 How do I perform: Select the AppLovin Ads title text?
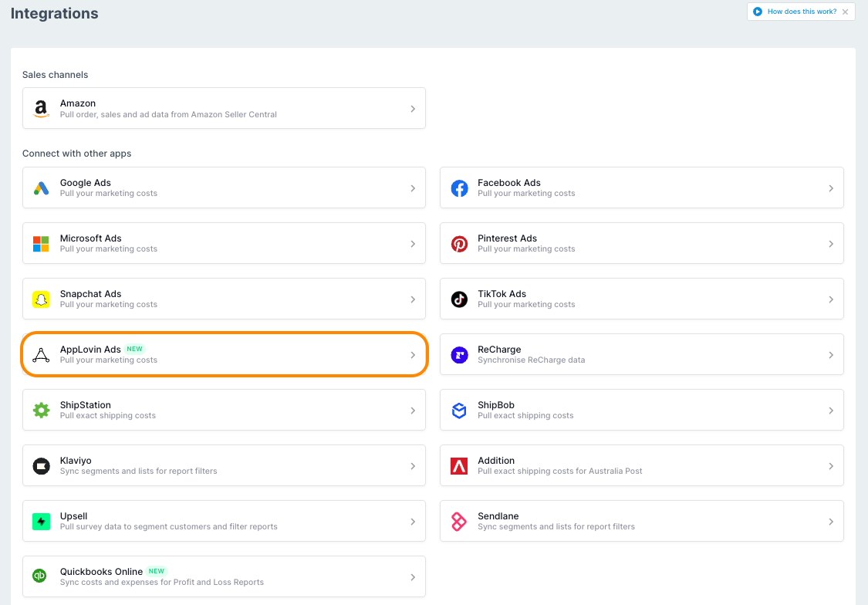[90, 350]
